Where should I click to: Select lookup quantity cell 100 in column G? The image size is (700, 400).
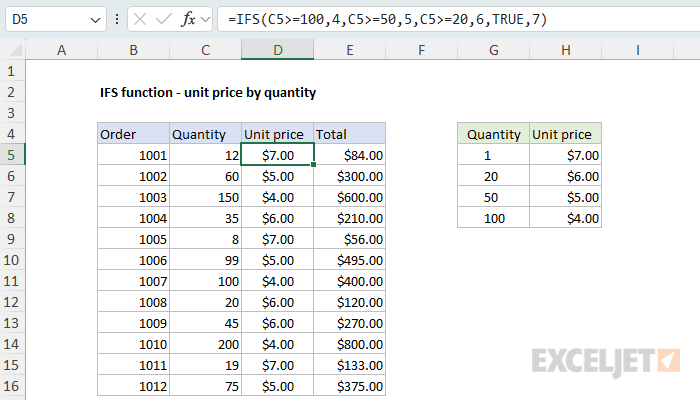pyautogui.click(x=494, y=218)
